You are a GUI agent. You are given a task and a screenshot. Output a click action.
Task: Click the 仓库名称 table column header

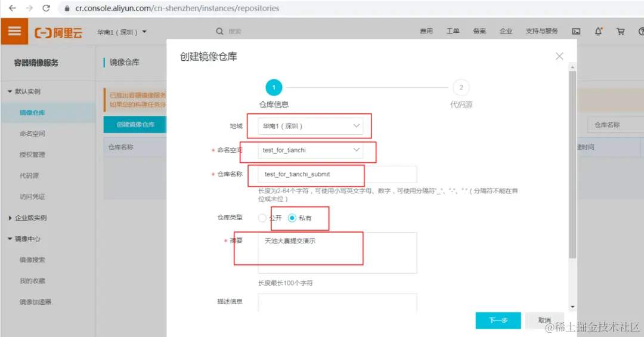(x=120, y=147)
